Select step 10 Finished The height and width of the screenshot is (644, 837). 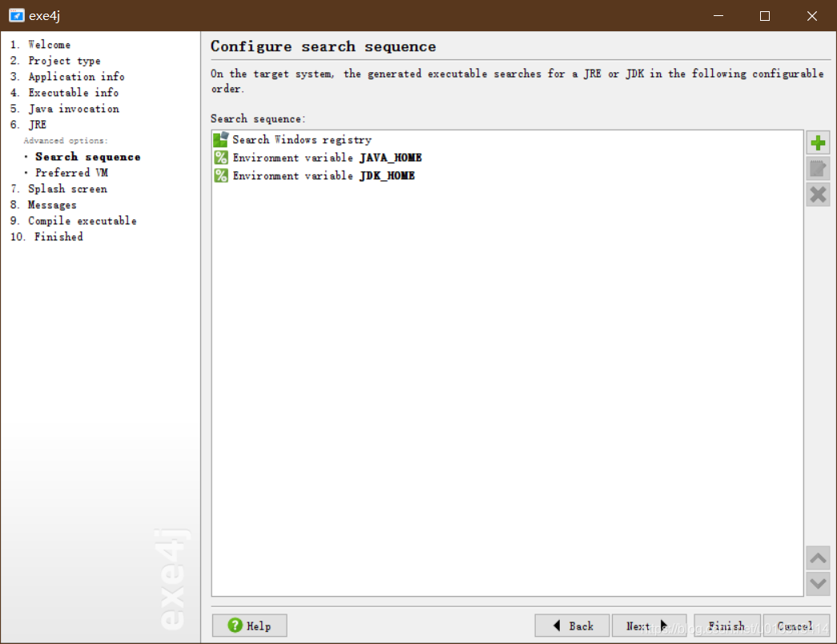point(47,237)
